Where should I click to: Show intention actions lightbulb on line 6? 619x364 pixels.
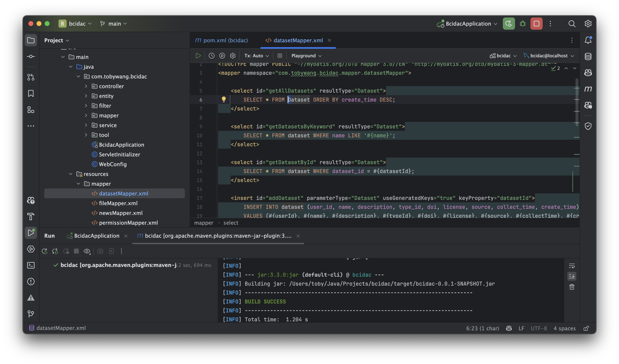pyautogui.click(x=224, y=99)
